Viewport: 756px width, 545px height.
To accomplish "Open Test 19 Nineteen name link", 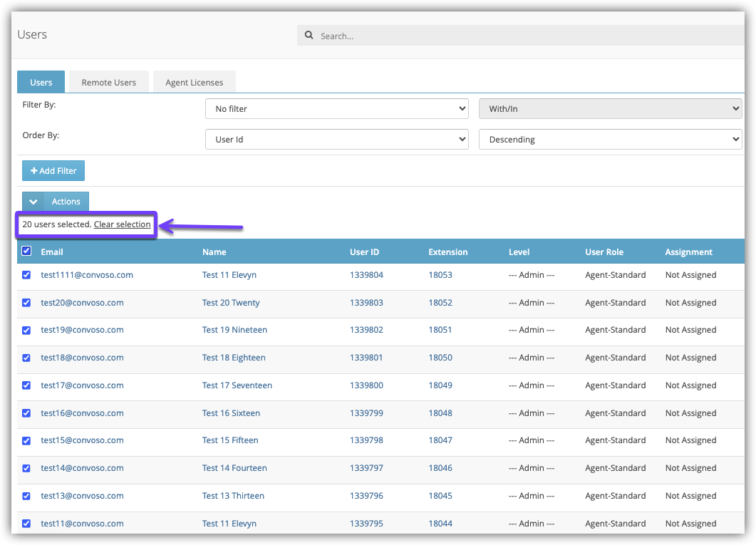I will pos(234,330).
